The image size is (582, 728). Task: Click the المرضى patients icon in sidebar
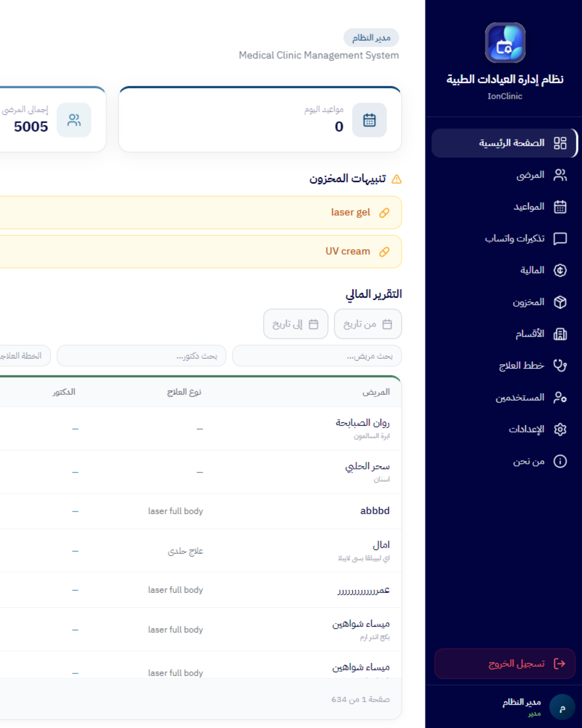[x=560, y=175]
